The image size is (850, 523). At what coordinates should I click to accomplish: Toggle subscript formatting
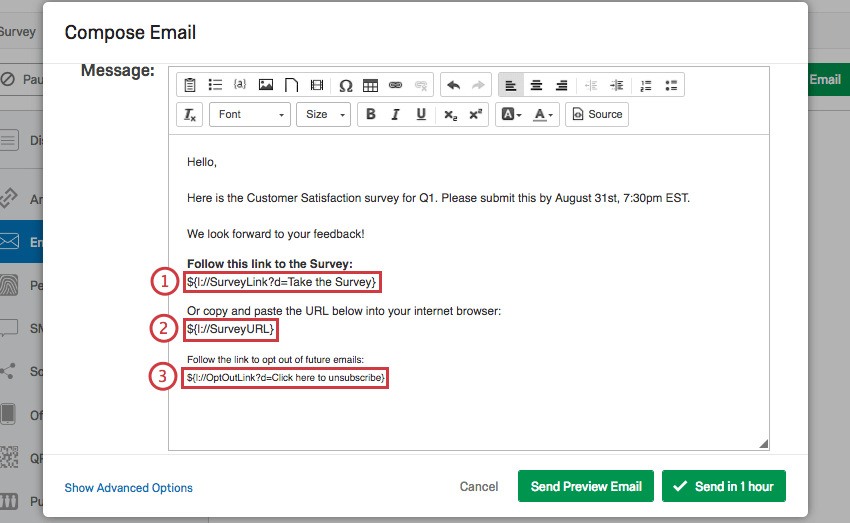(x=450, y=114)
